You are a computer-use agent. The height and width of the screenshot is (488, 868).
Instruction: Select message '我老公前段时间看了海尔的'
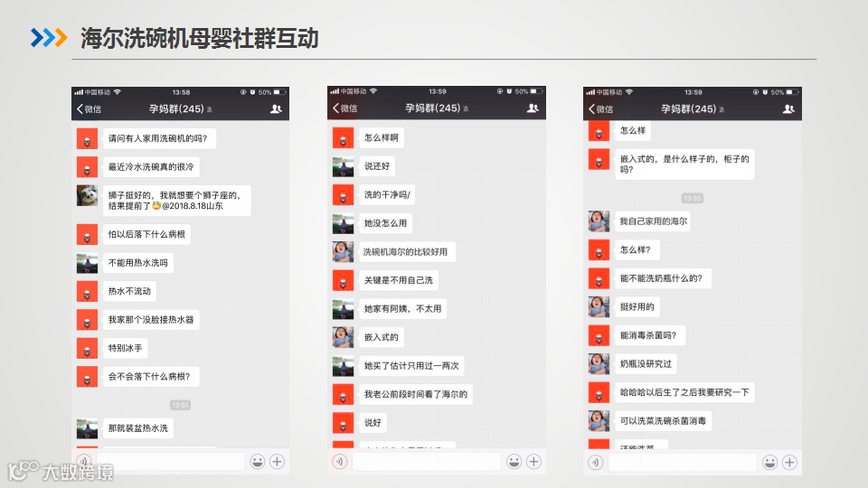[416, 394]
